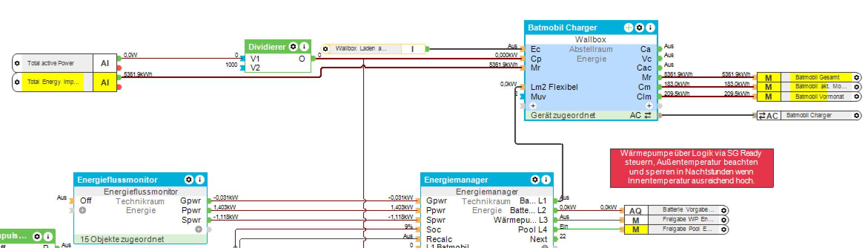868x248 pixels.
Task: Open Batmobil Charger block settings gear
Action: [x=639, y=28]
